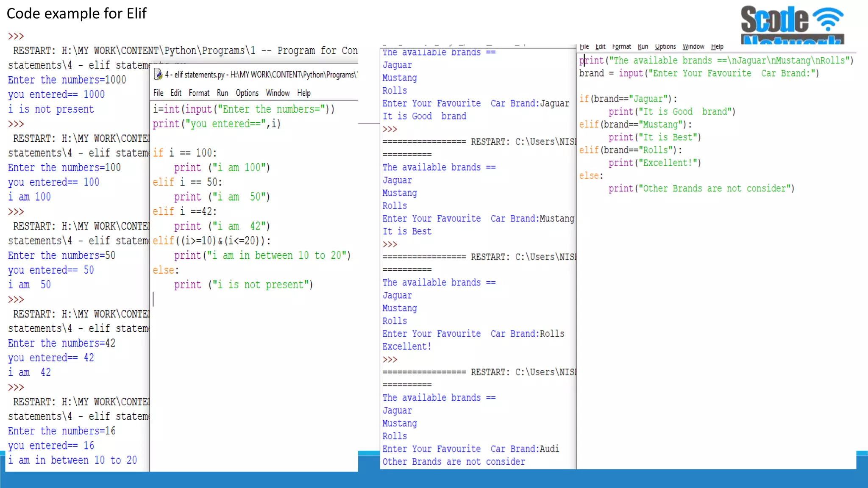
Task: Click code line 'elif((i>=10)&(i<=20)):'
Action: point(211,241)
